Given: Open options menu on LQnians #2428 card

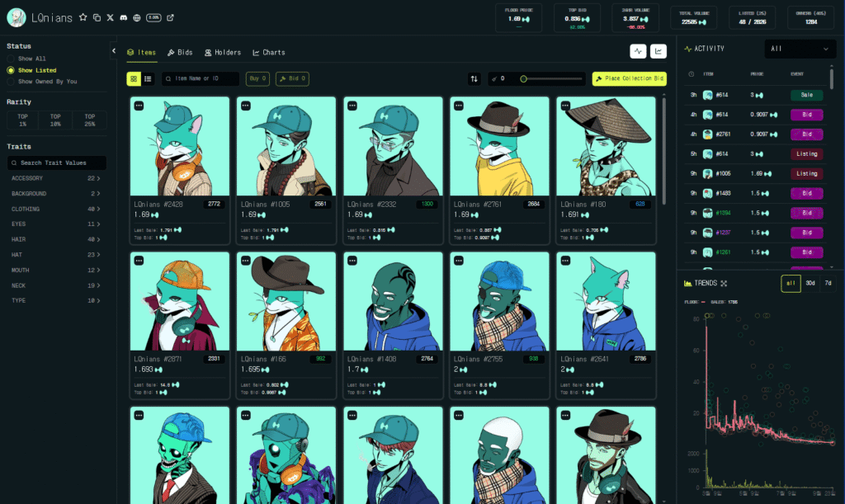Looking at the screenshot, I should (139, 106).
